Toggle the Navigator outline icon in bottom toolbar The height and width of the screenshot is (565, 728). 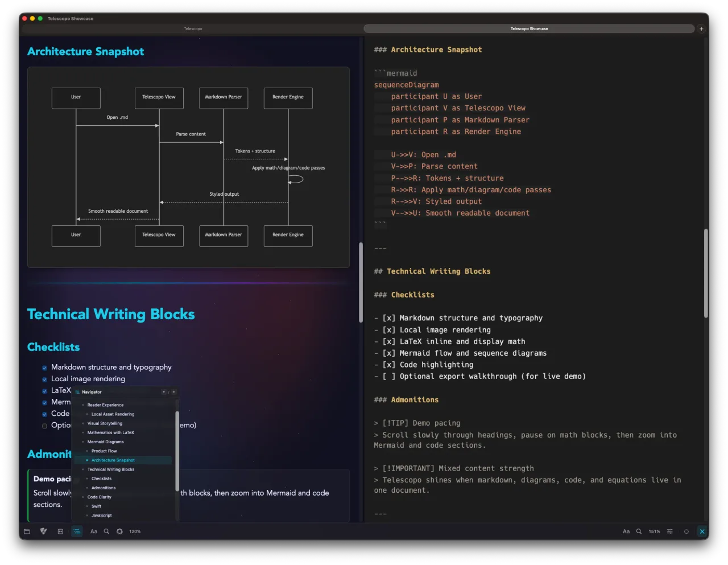[77, 531]
